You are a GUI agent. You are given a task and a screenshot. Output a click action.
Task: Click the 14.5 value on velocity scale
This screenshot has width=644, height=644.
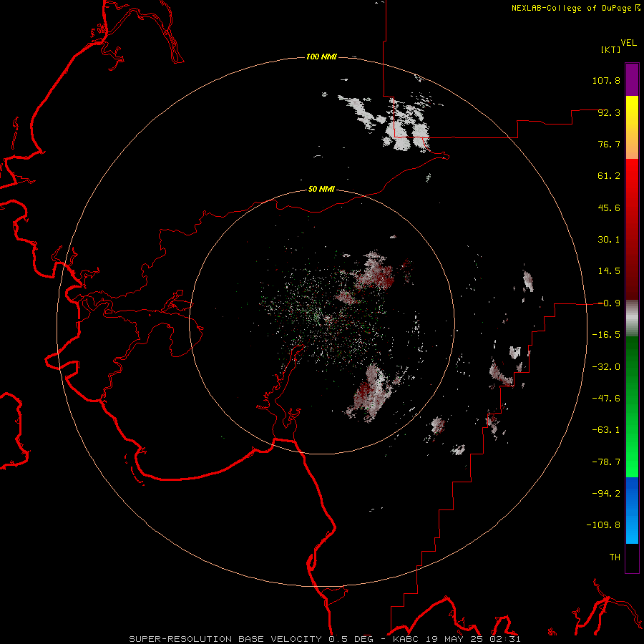point(609,271)
